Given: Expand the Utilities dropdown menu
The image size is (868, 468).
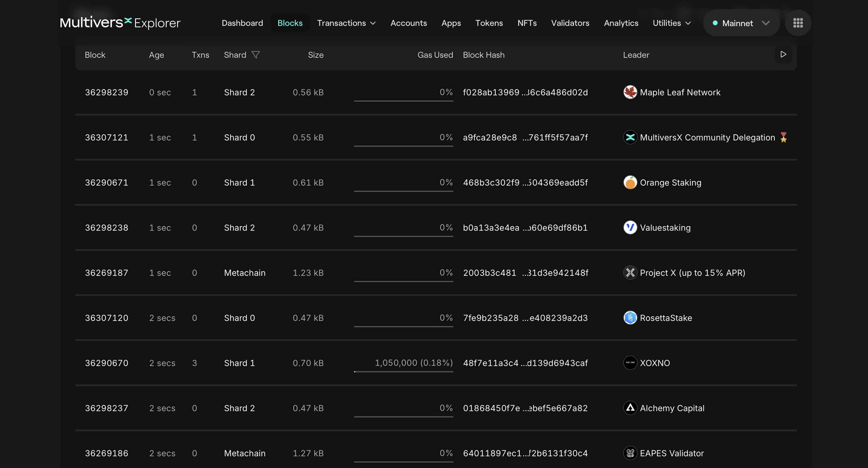Looking at the screenshot, I should click(x=672, y=23).
